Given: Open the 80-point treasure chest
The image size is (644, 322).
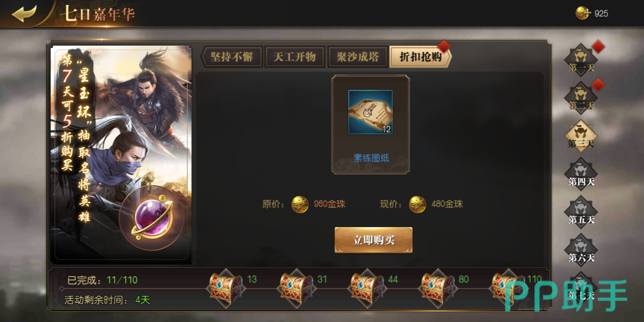Looking at the screenshot, I should (x=437, y=288).
